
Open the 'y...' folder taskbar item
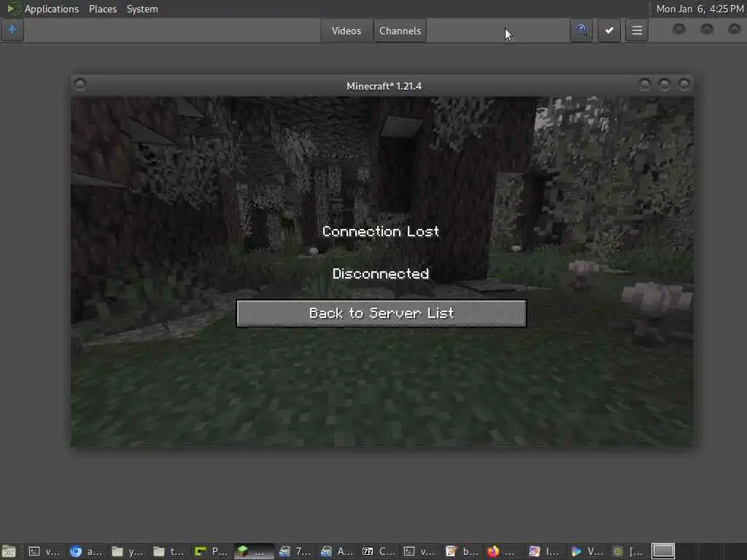pos(127,551)
